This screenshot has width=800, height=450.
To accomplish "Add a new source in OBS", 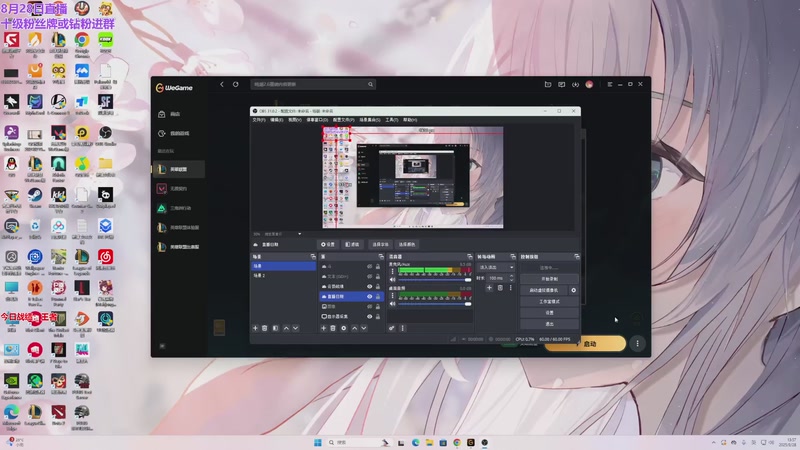I will [323, 328].
